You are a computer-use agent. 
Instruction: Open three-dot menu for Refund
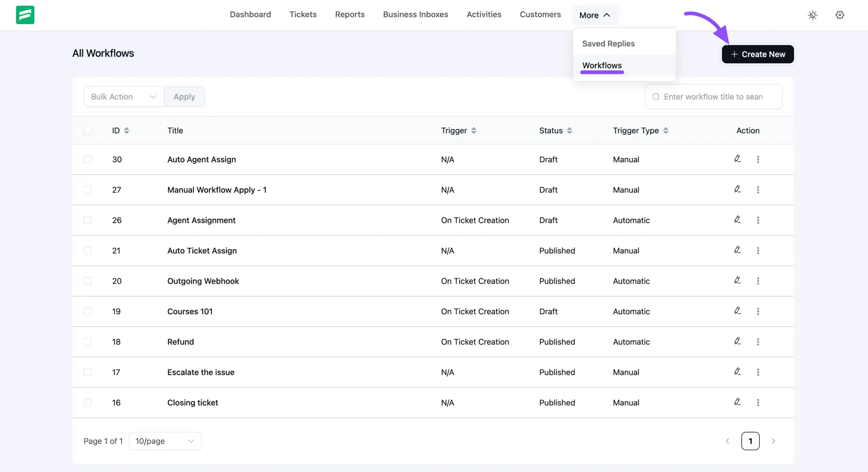click(758, 342)
